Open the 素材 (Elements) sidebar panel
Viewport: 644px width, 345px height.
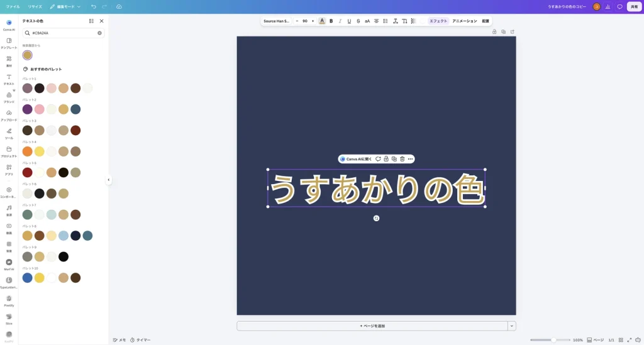point(9,61)
